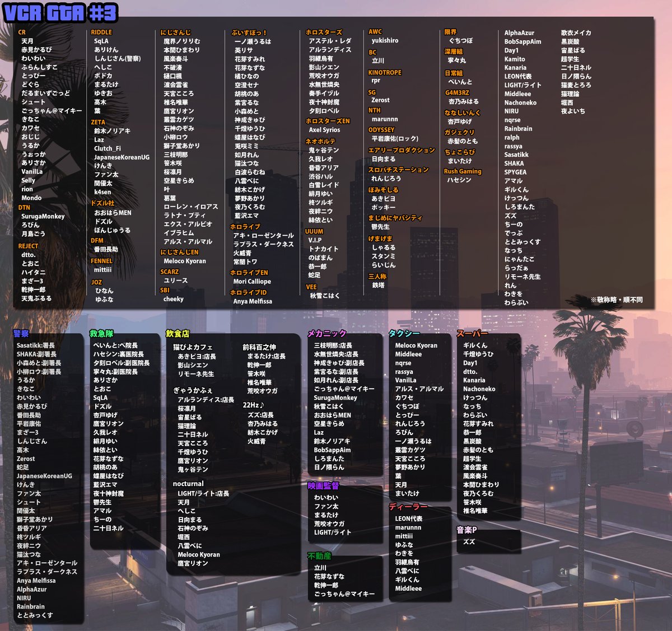672x631 pixels.
Task: Click the 飲食店 job heading
Action: point(178,333)
